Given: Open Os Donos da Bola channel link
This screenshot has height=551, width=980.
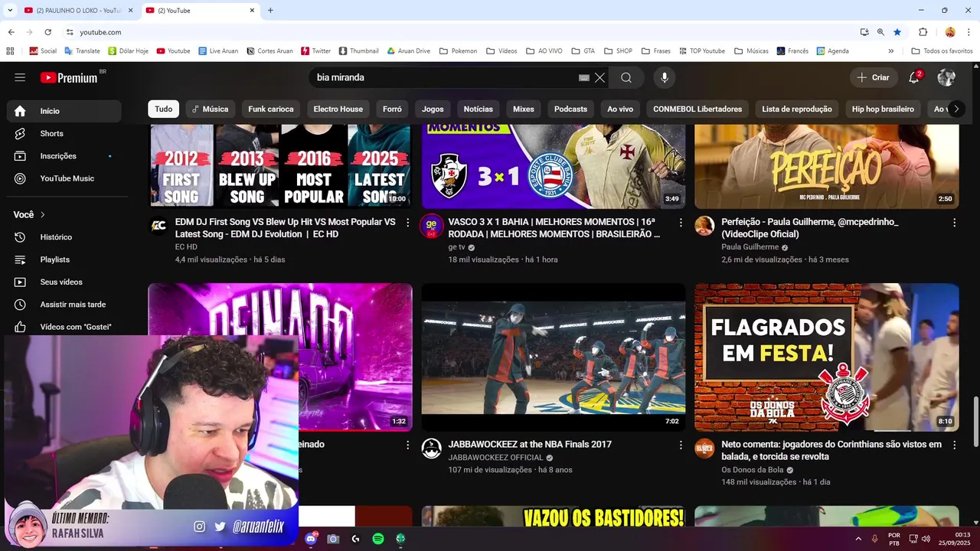Looking at the screenshot, I should point(752,470).
